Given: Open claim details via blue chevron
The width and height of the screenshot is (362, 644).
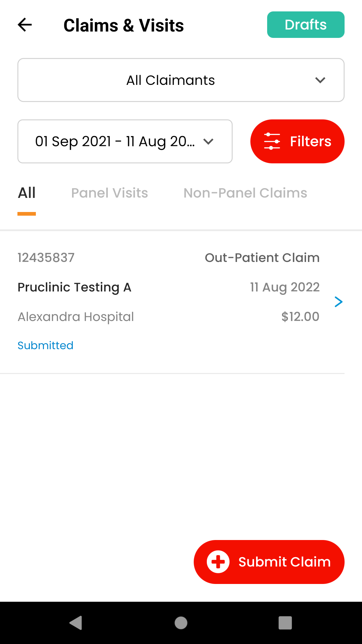Looking at the screenshot, I should point(339,302).
